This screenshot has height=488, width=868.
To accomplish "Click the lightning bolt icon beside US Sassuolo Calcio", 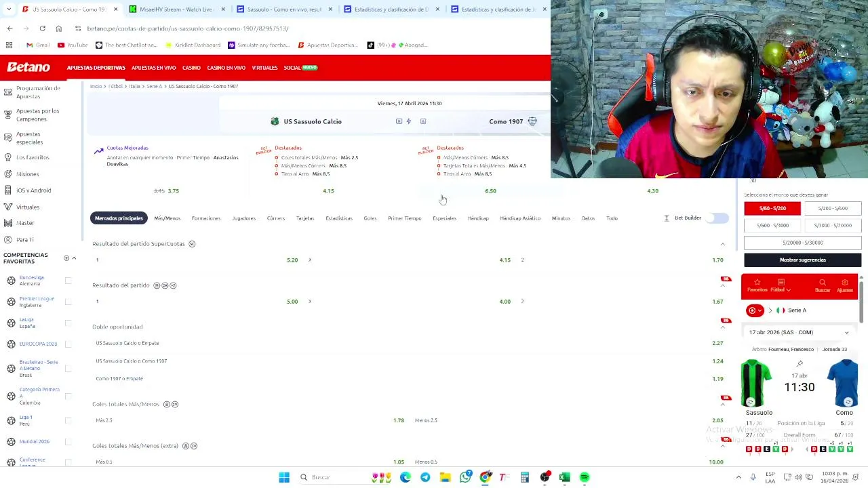I will coord(409,121).
